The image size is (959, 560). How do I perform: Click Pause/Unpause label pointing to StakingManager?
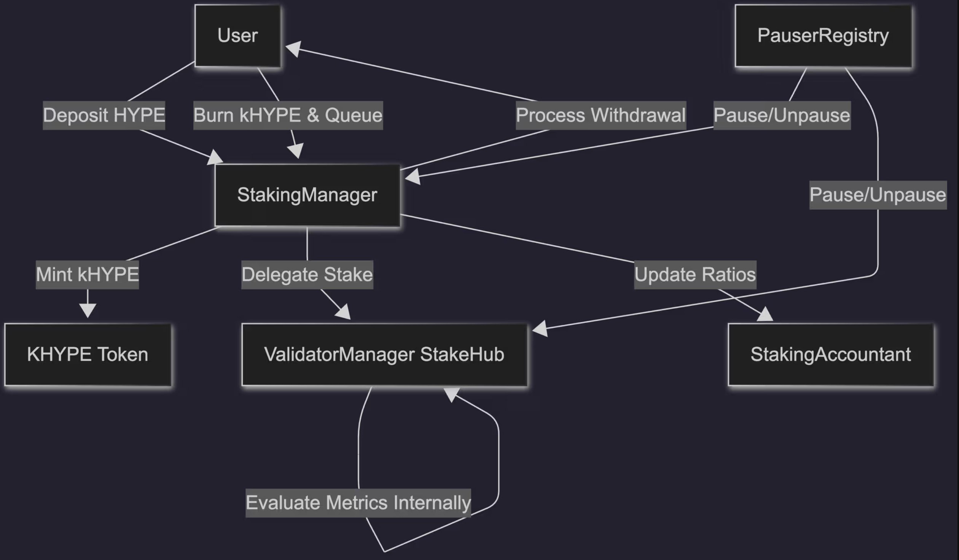[782, 115]
